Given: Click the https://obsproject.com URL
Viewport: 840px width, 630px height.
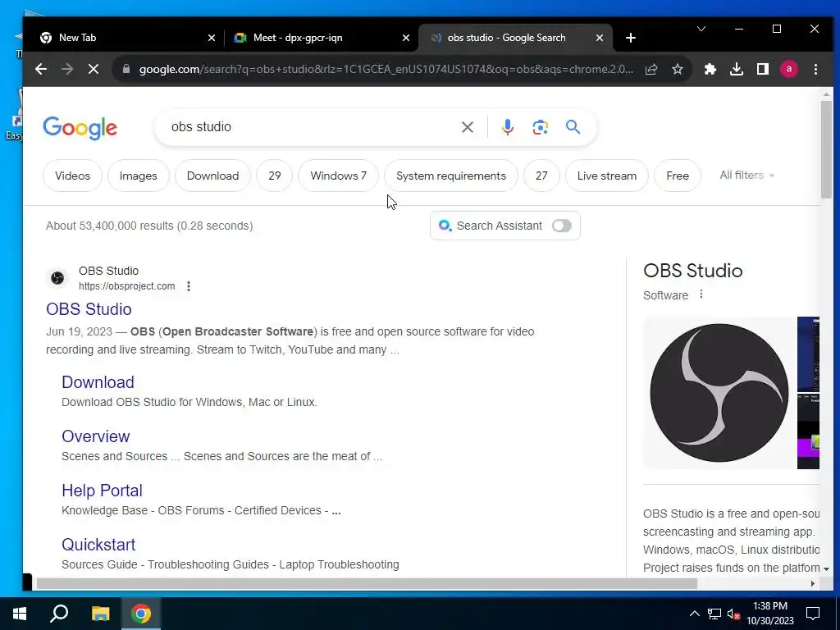Looking at the screenshot, I should click(127, 286).
